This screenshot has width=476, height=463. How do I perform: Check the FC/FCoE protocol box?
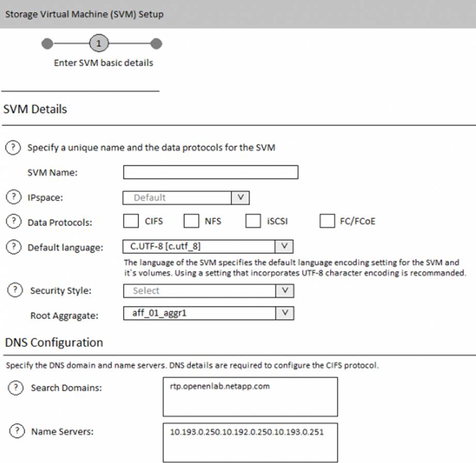pyautogui.click(x=327, y=221)
